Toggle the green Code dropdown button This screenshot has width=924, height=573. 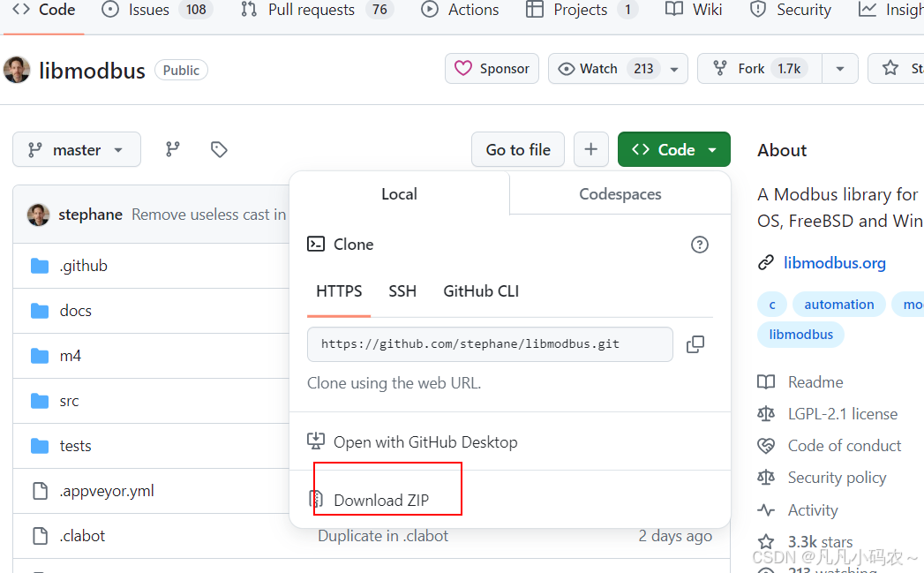click(674, 150)
